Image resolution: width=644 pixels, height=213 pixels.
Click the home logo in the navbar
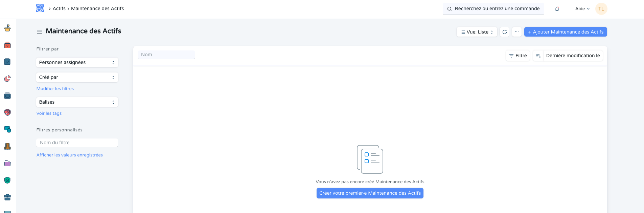pyautogui.click(x=40, y=8)
